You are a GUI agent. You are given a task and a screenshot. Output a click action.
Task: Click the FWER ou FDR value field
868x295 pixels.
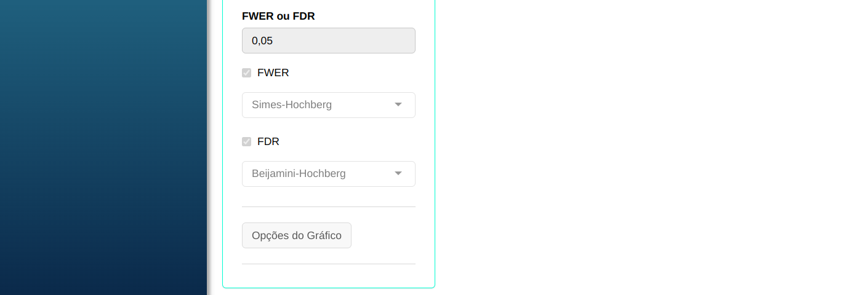pos(328,41)
